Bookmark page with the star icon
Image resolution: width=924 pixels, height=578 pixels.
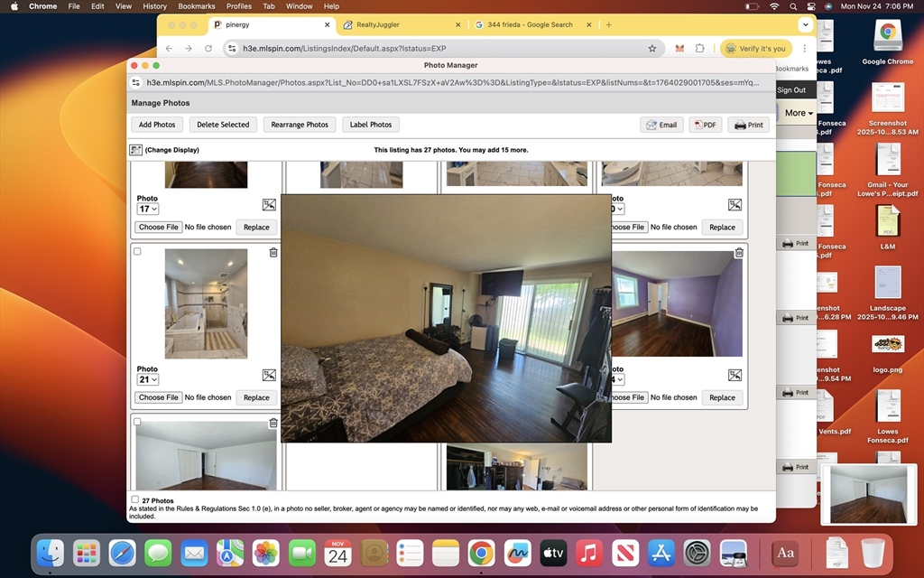[652, 49]
